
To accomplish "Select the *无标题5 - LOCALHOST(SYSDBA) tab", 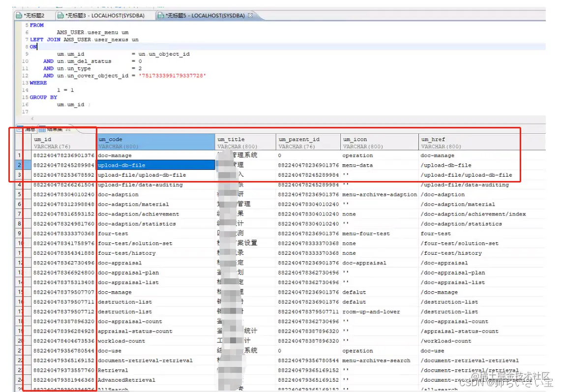I will pos(202,15).
